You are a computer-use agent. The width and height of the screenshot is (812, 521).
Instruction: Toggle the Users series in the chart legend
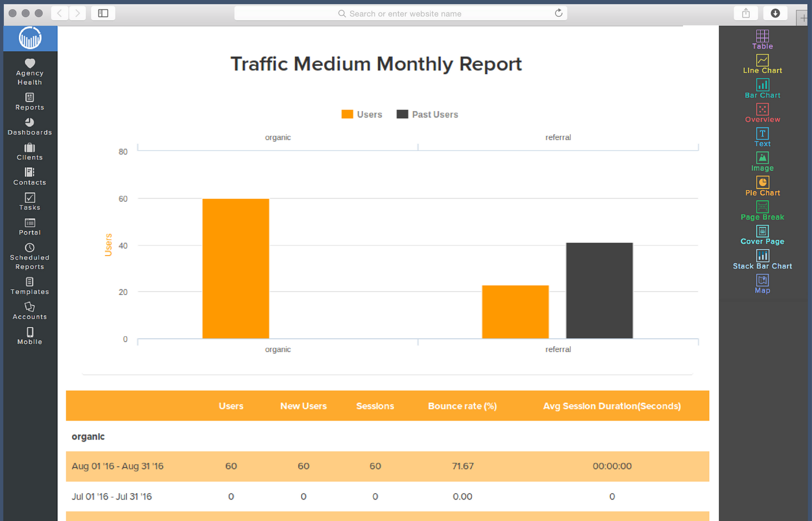pyautogui.click(x=362, y=114)
